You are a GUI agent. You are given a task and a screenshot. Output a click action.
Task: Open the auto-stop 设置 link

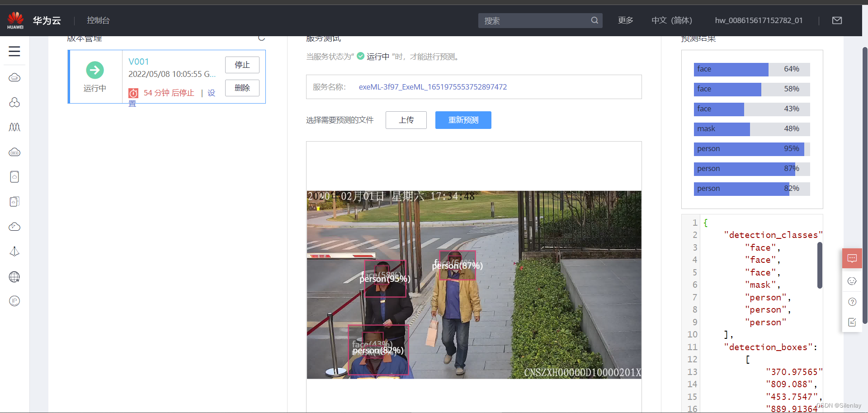tap(211, 93)
